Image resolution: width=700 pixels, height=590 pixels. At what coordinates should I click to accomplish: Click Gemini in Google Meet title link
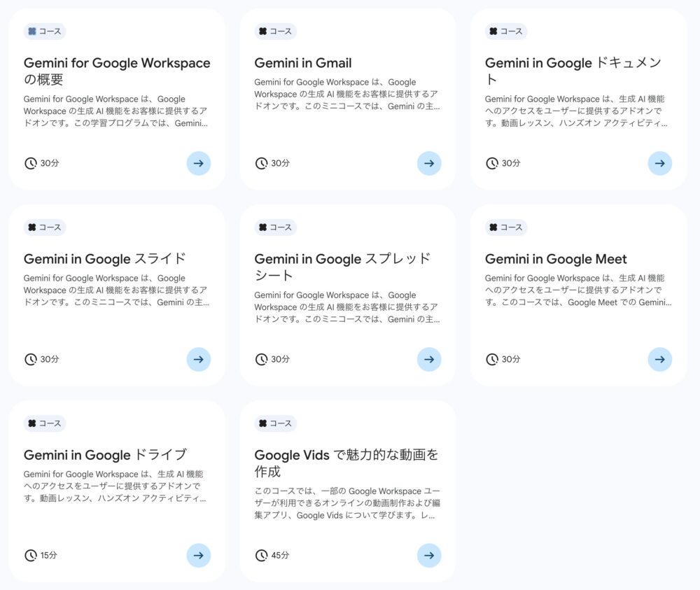click(x=556, y=259)
